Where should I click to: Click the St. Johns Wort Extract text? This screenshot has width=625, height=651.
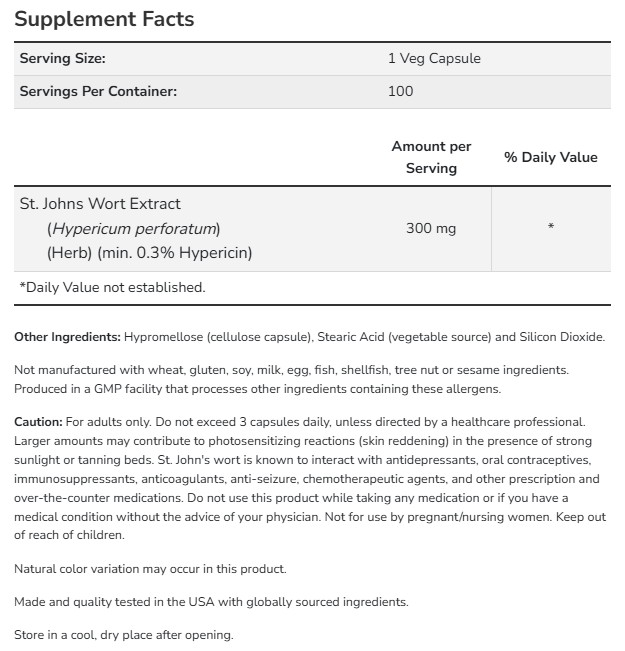(100, 203)
